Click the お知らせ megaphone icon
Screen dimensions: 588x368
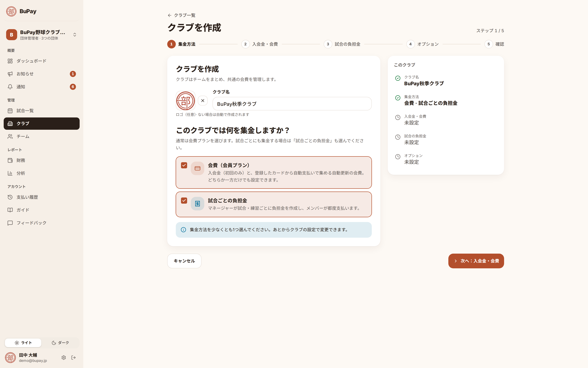[10, 74]
